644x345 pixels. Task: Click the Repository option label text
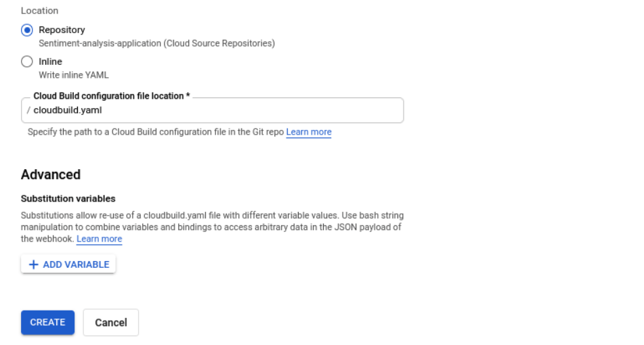click(x=62, y=30)
